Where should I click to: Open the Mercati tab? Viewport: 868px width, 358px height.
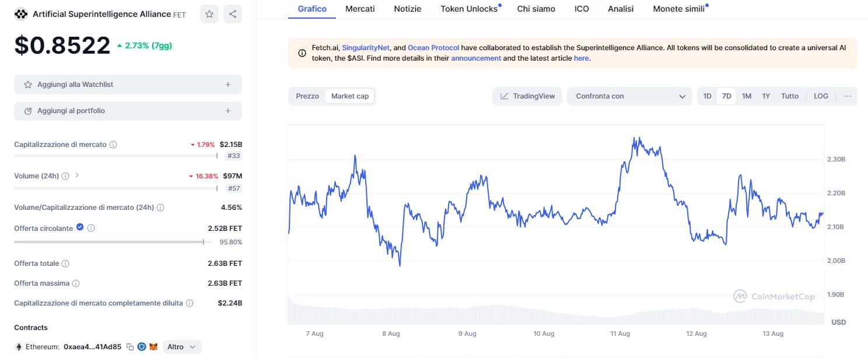[x=360, y=9]
